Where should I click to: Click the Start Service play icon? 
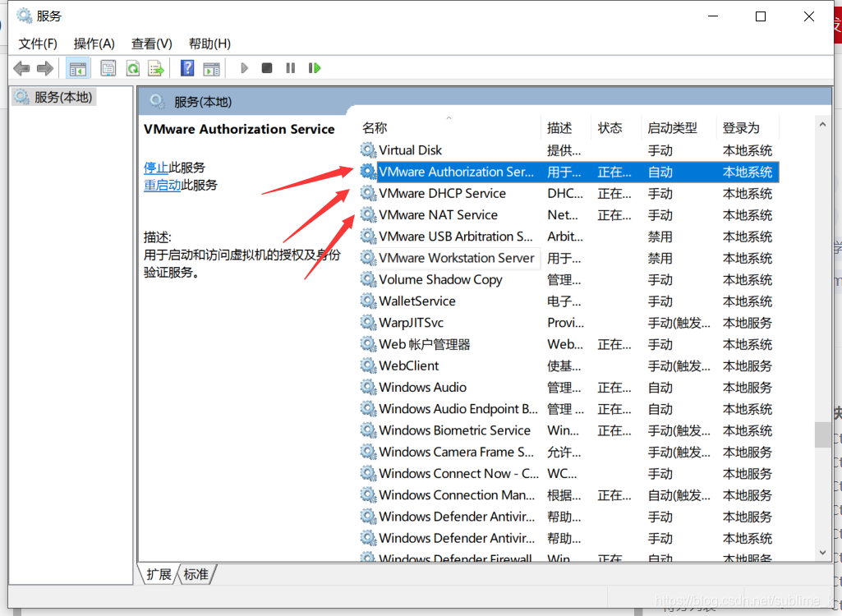tap(244, 68)
